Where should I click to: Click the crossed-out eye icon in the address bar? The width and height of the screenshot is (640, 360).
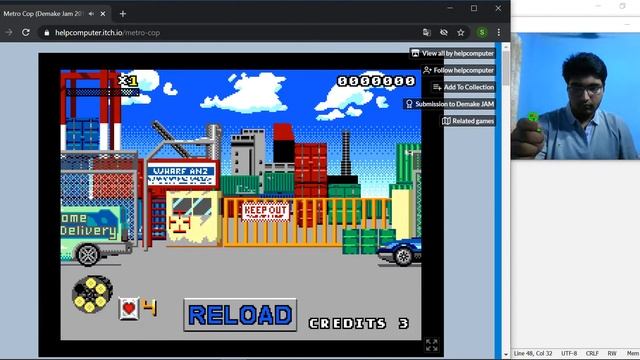[x=444, y=32]
